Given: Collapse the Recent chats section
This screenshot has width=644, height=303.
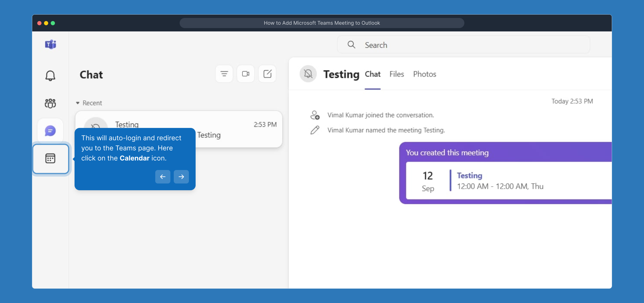Looking at the screenshot, I should [x=78, y=103].
